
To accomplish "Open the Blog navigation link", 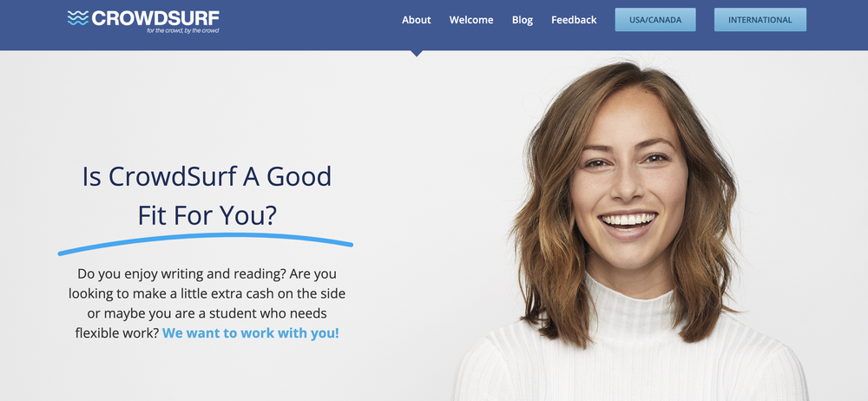I will 522,20.
